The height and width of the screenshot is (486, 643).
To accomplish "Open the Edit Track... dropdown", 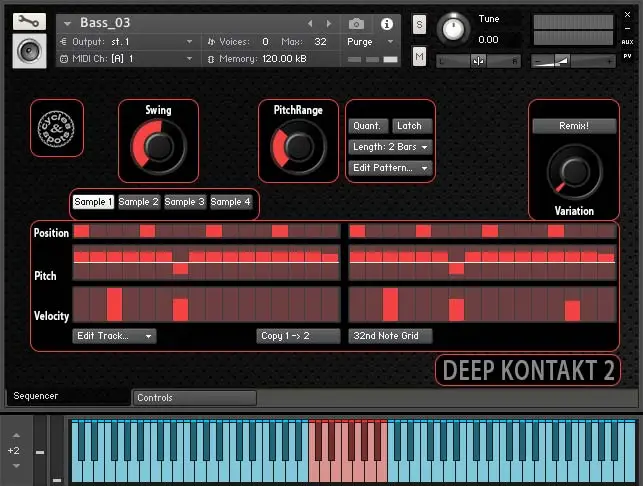I will click(114, 336).
